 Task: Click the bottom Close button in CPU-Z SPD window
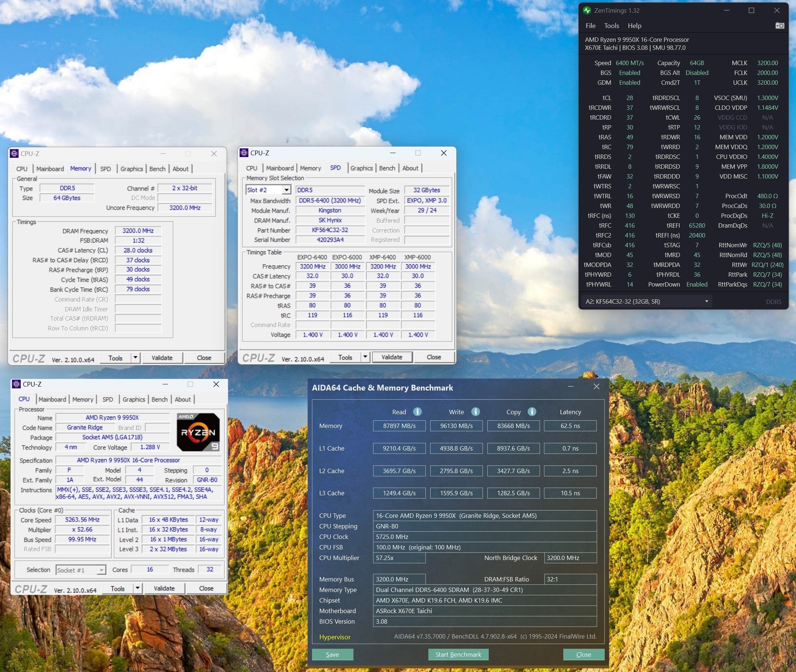click(x=434, y=357)
